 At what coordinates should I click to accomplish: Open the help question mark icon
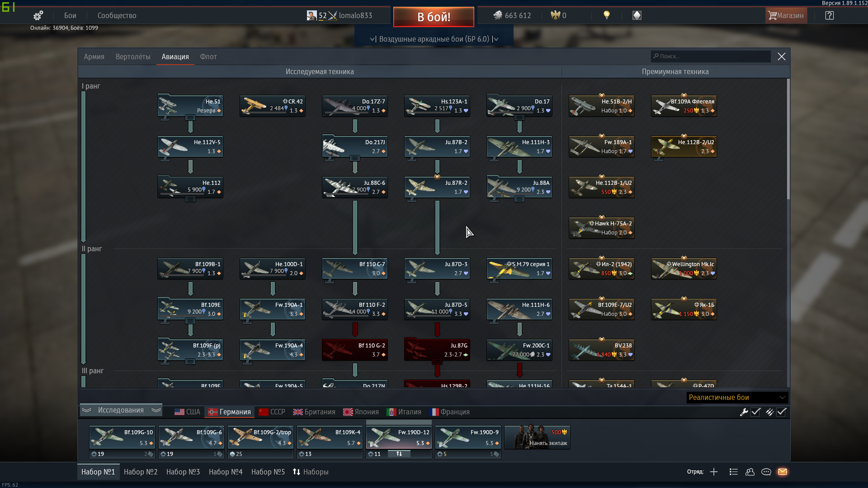tap(830, 15)
